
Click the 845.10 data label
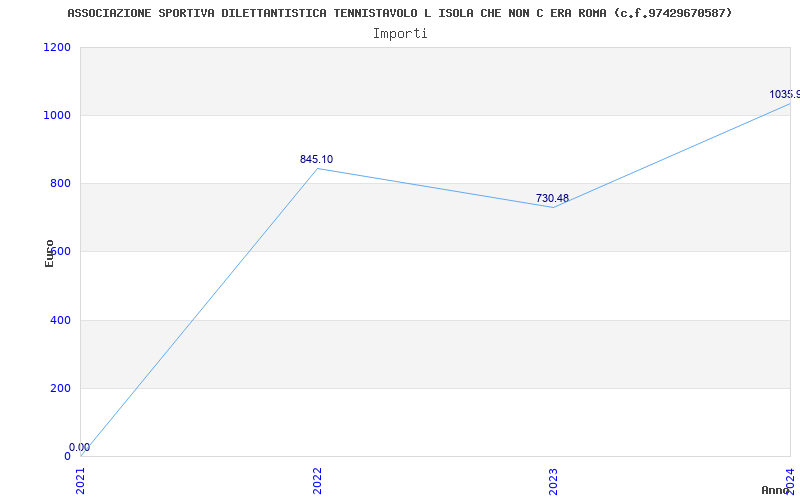[x=316, y=159]
